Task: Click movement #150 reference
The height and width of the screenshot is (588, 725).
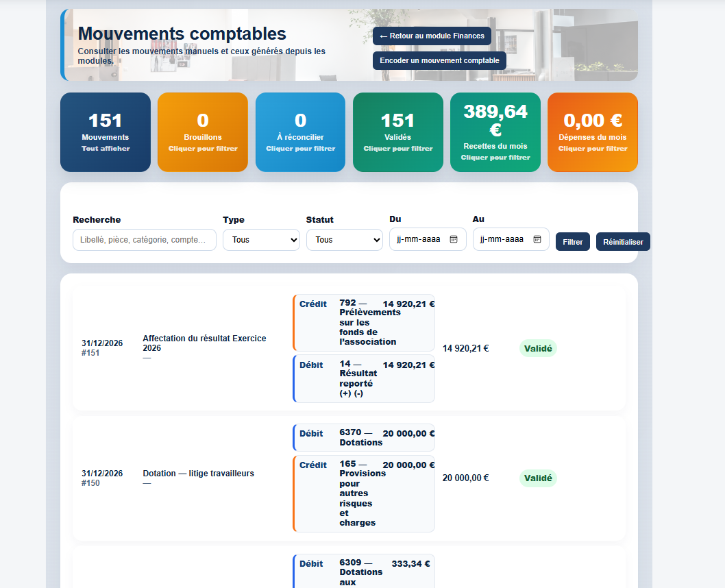Action: point(90,483)
